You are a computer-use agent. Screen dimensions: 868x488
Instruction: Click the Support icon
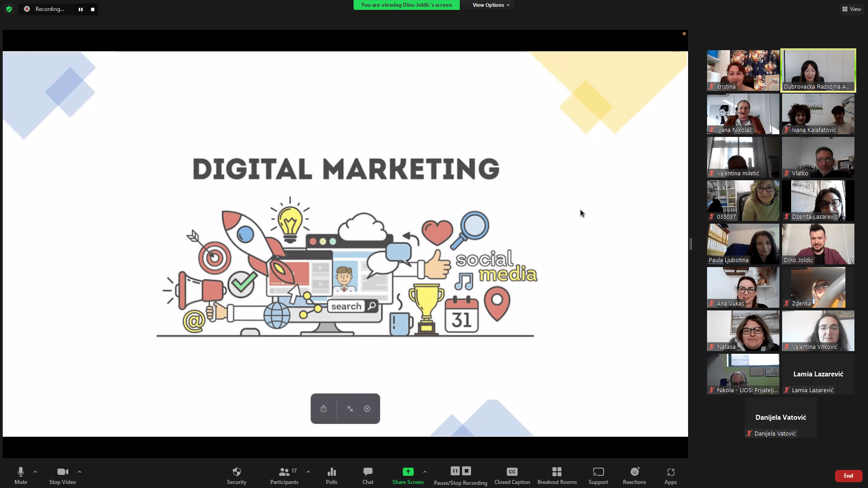[x=598, y=472]
